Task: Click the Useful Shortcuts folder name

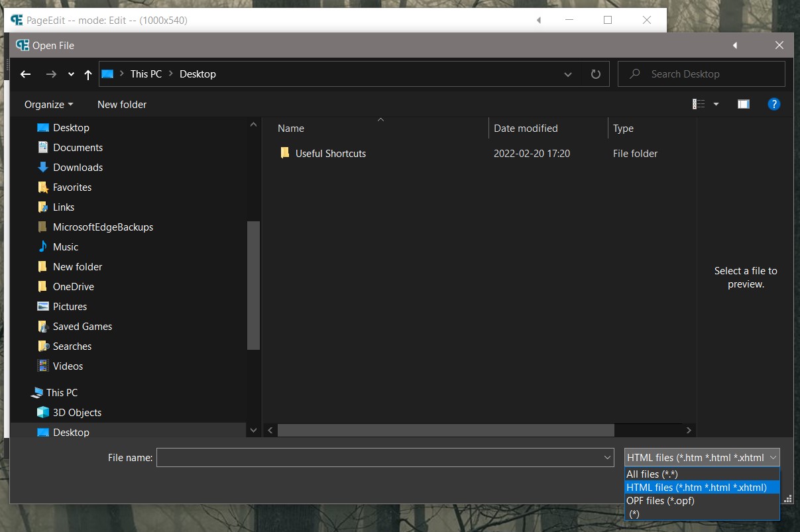Action: 331,154
